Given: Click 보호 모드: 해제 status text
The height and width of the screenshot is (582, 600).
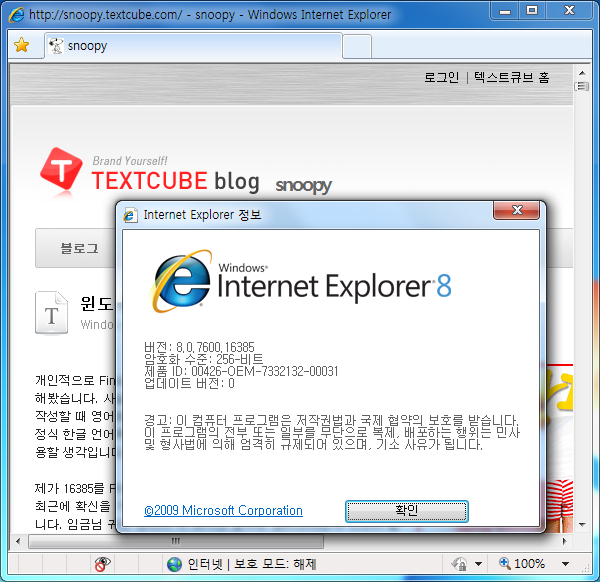Looking at the screenshot, I should 275,564.
